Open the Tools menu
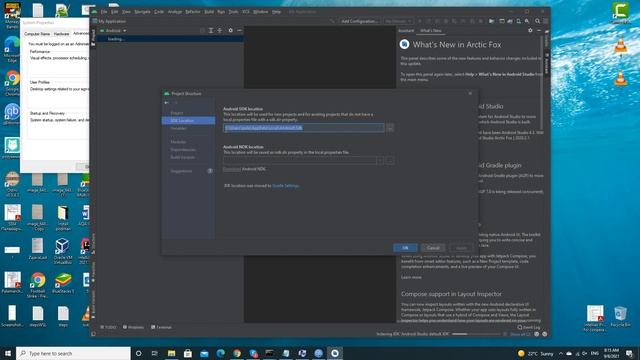This screenshot has width=640, height=360. [233, 12]
